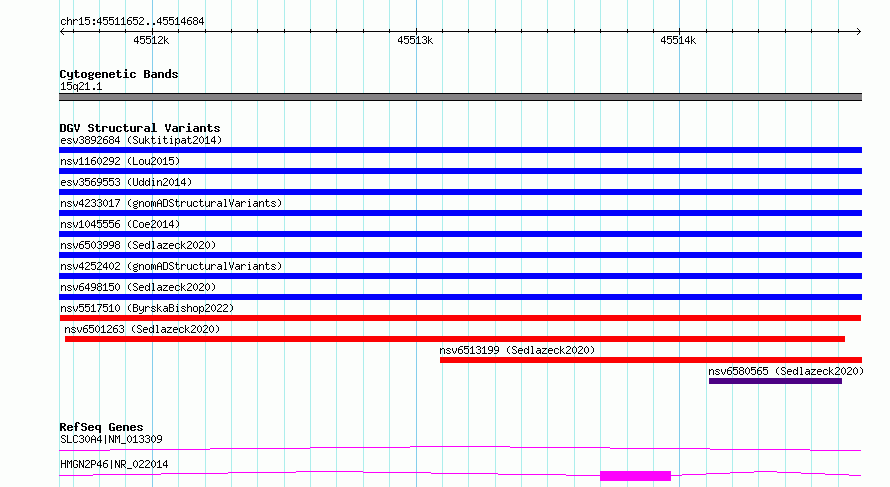890x487 pixels.
Task: Open the SLC30A4|NM_013309 gene label
Action: tap(111, 439)
